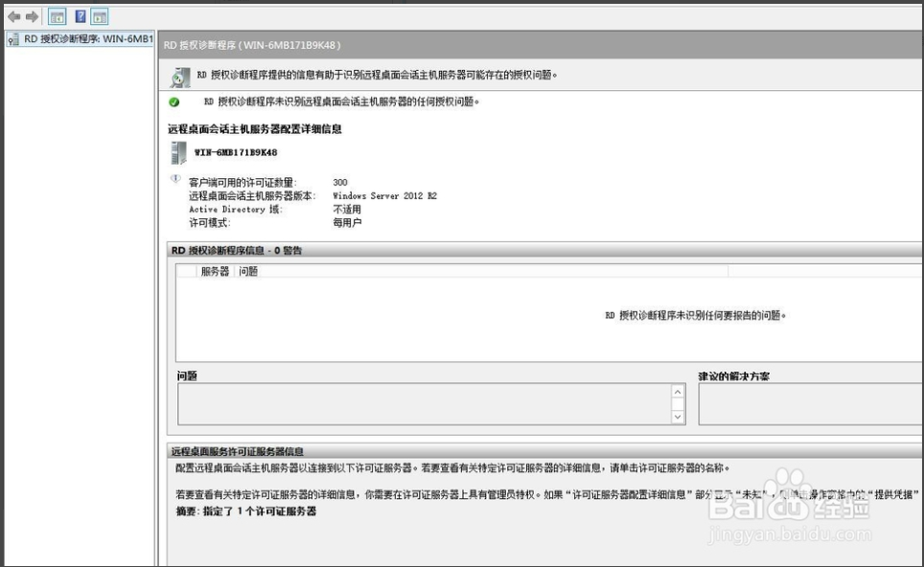The image size is (924, 567).
Task: Click the 每用户 licensing mode value
Action: (x=347, y=222)
